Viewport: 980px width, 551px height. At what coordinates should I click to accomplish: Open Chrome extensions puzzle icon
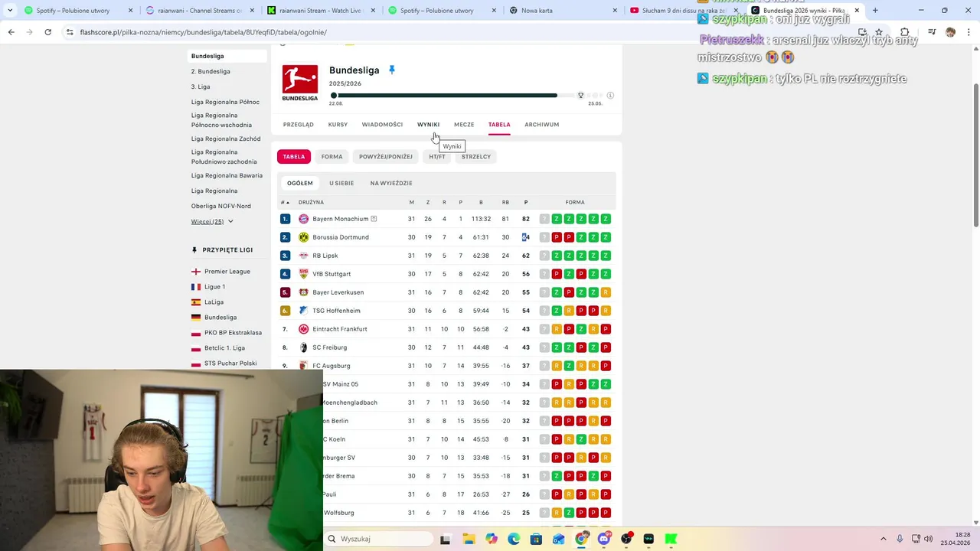[x=904, y=32]
